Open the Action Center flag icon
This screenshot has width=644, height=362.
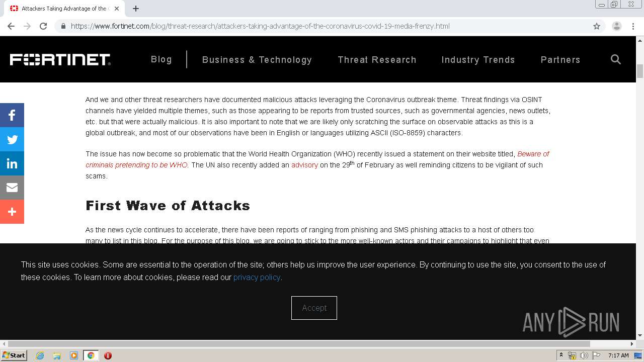(596, 355)
